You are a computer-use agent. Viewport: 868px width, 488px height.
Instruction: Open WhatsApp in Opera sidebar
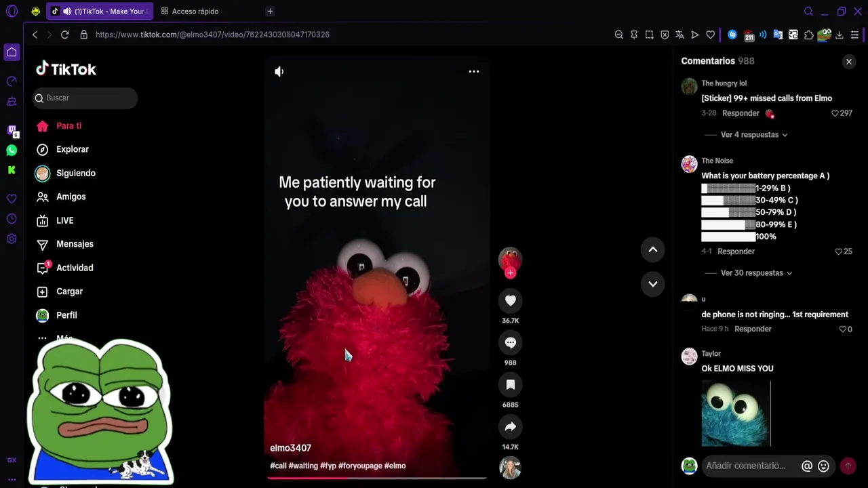[12, 150]
